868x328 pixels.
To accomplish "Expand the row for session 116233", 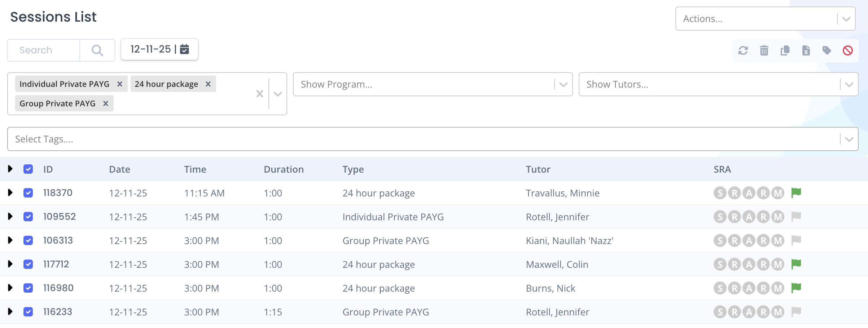I will click(10, 311).
